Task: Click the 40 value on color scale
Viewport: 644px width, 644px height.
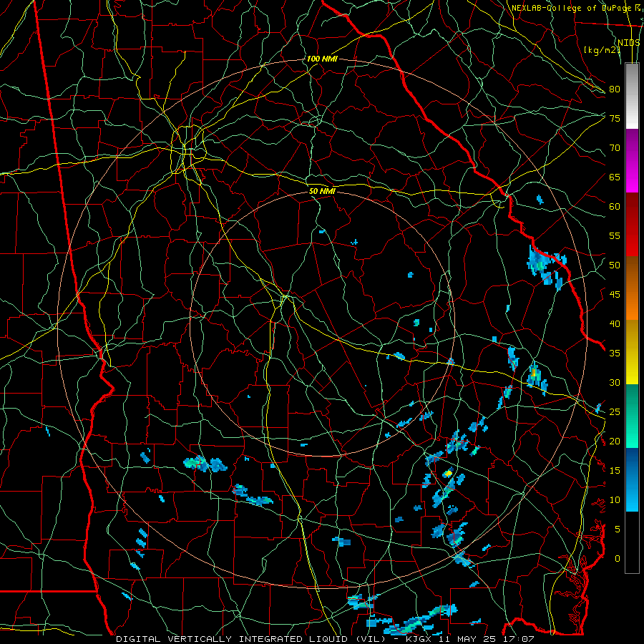Action: click(x=615, y=323)
